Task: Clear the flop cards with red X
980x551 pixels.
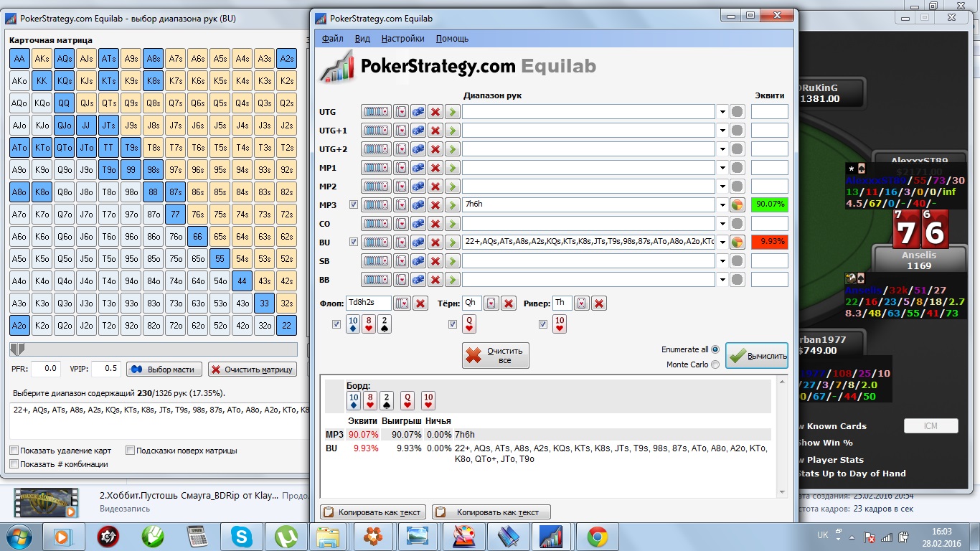Action: click(420, 303)
